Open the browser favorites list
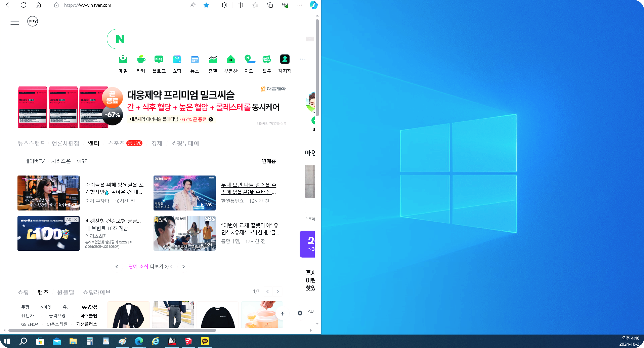The height and width of the screenshot is (348, 644). pos(255,5)
